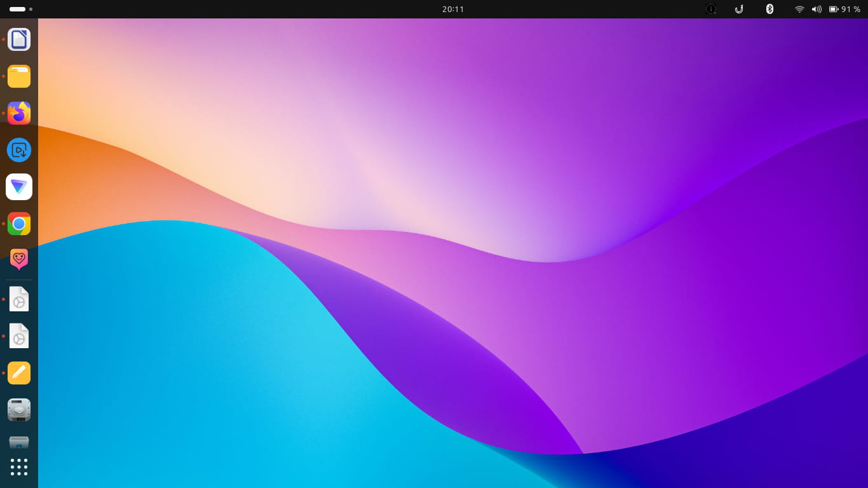Open the pink heart chat bubble app

(x=19, y=260)
